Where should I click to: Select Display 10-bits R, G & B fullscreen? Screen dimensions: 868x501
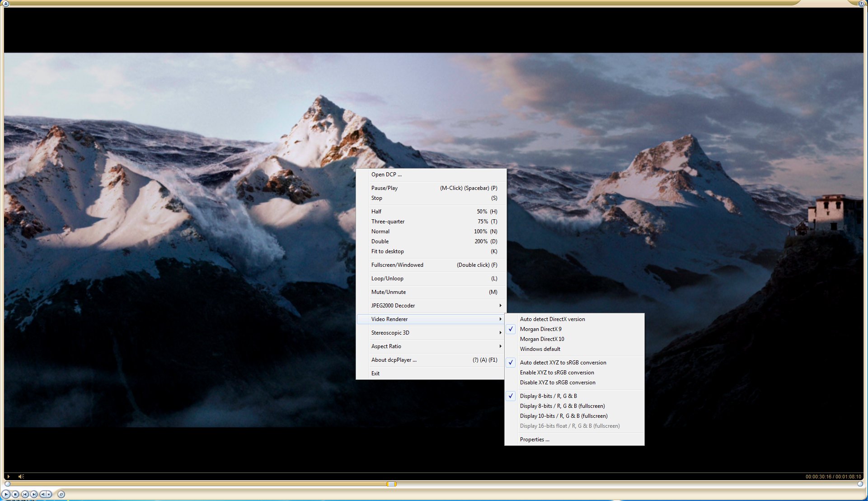point(563,416)
